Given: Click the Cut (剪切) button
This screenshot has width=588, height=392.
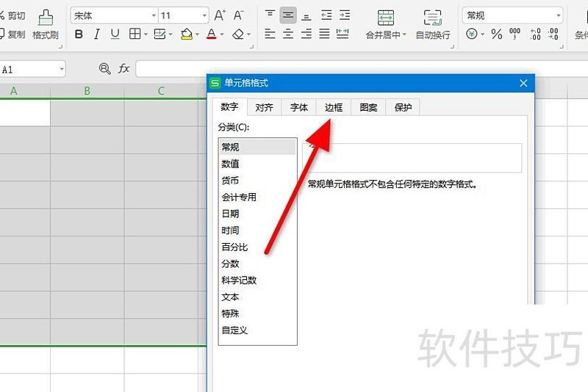Looking at the screenshot, I should point(12,15).
